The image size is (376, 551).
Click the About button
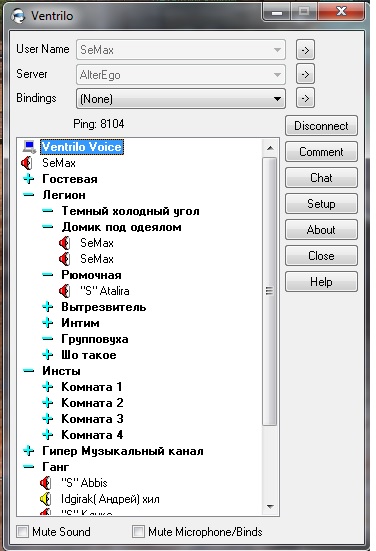[x=321, y=230]
